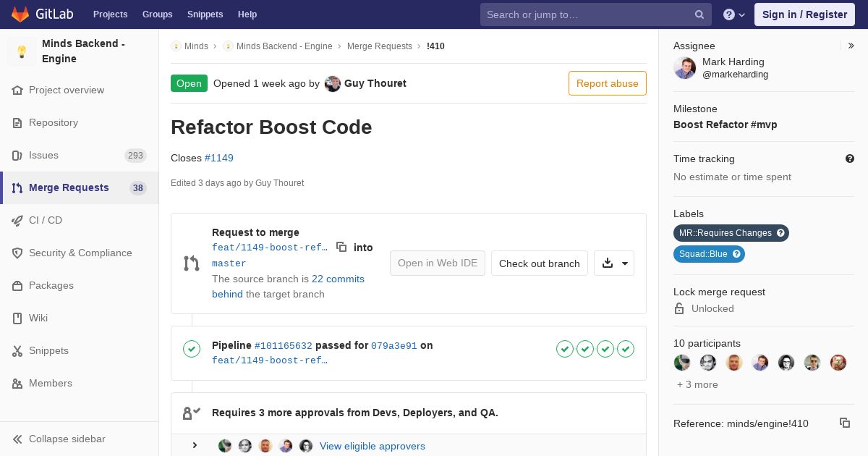Open the Projects menu in navbar
Screen dimensions: 868x456
point(110,14)
